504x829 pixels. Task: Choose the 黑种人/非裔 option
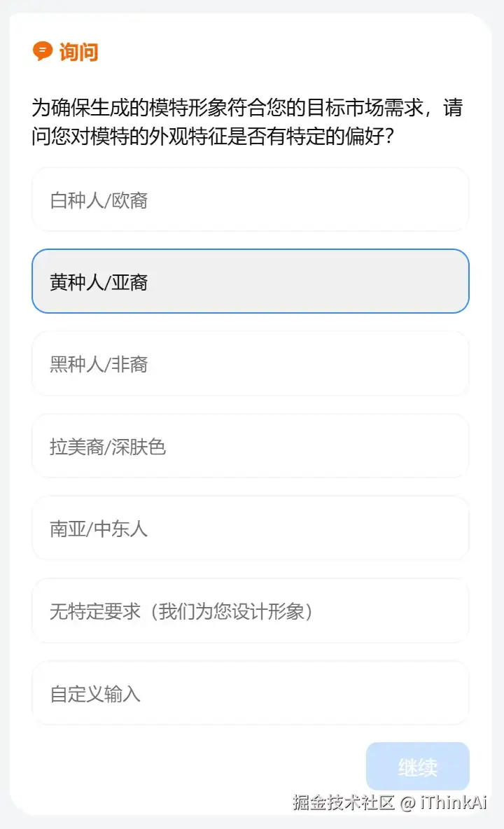point(250,364)
